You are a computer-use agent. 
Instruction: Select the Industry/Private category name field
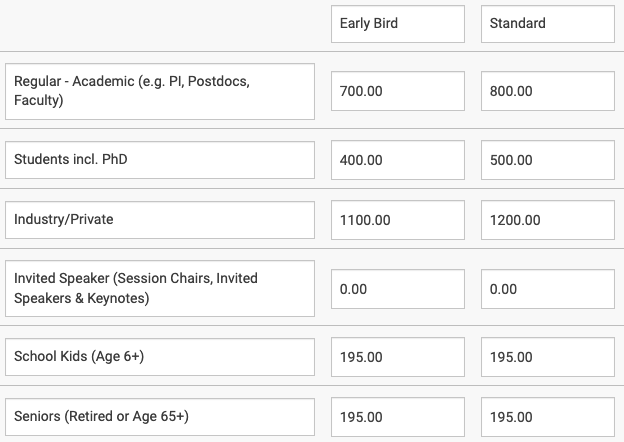[x=160, y=220]
